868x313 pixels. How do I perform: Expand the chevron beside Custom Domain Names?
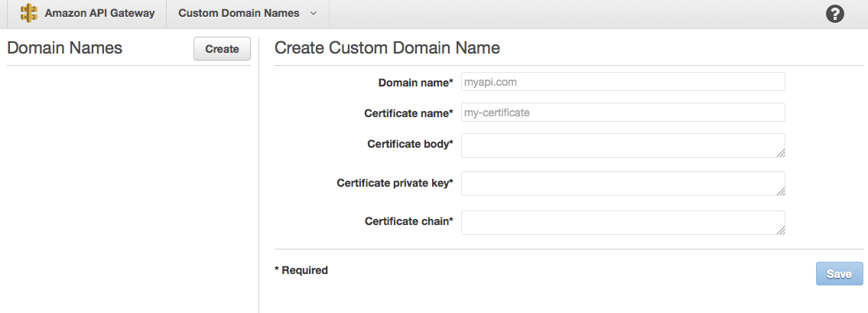coord(314,14)
